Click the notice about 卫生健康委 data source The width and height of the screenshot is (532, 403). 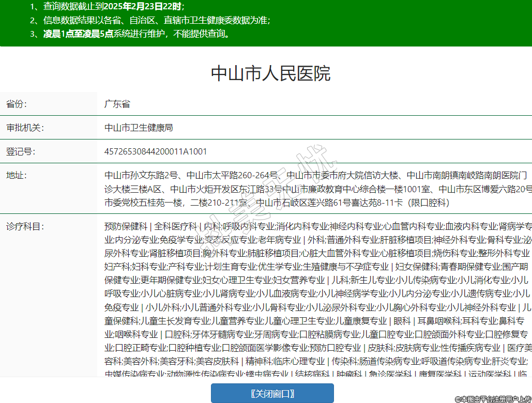[150, 21]
